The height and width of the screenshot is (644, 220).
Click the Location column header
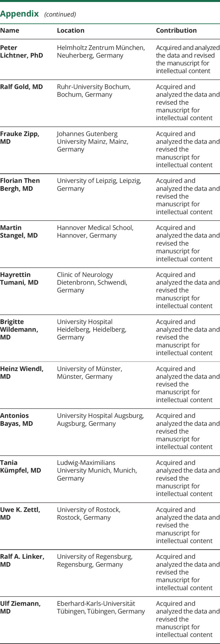(71, 31)
